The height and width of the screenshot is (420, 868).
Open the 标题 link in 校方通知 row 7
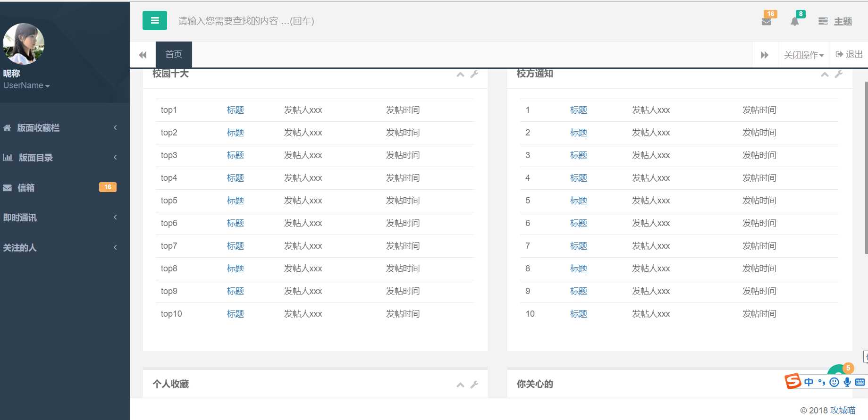579,246
